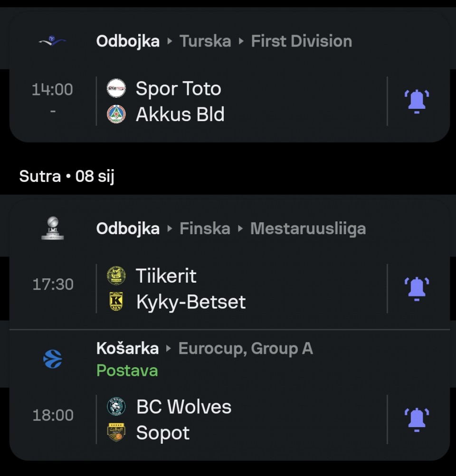Select the Sopot team logo
Image resolution: width=456 pixels, height=476 pixels.
coord(116,433)
